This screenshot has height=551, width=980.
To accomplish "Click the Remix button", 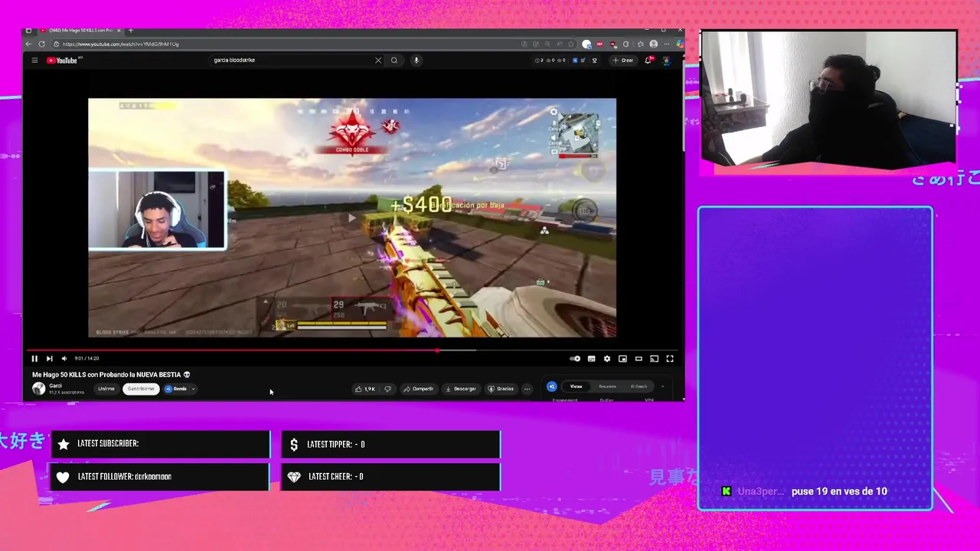I will [x=176, y=389].
